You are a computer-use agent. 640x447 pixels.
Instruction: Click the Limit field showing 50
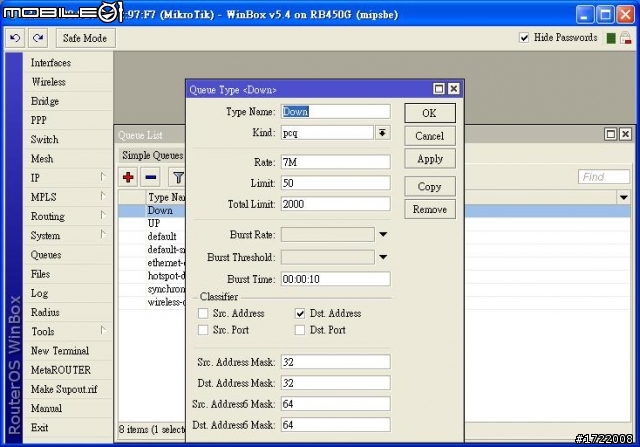[336, 183]
